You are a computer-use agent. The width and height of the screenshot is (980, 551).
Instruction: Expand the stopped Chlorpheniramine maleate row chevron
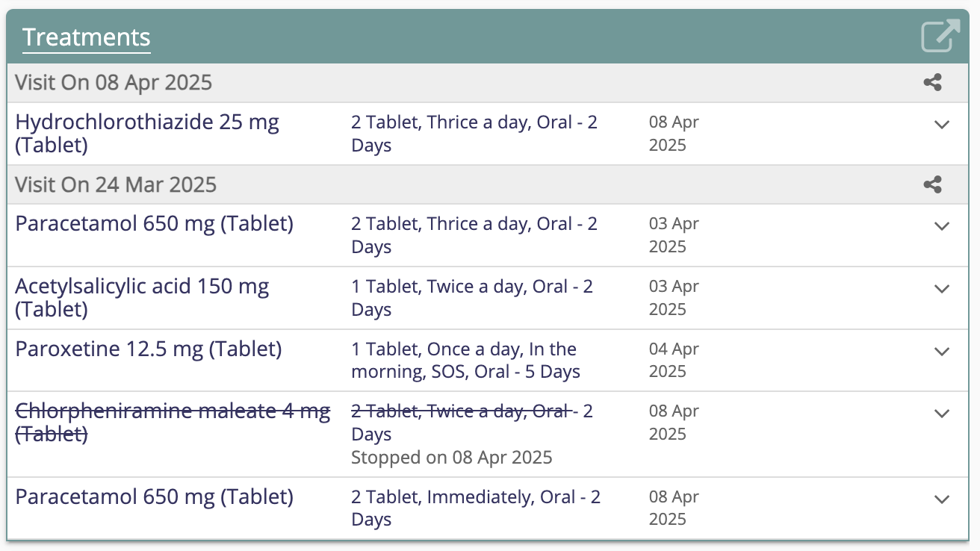942,414
